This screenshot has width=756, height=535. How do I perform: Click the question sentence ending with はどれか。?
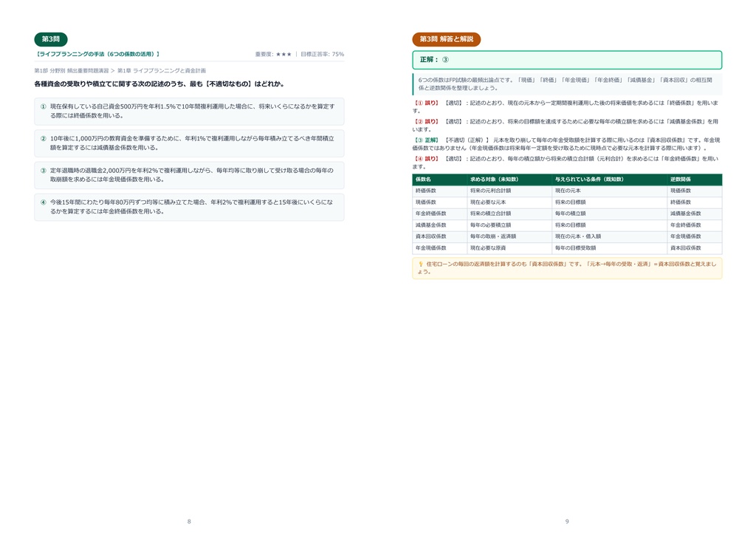(x=159, y=84)
